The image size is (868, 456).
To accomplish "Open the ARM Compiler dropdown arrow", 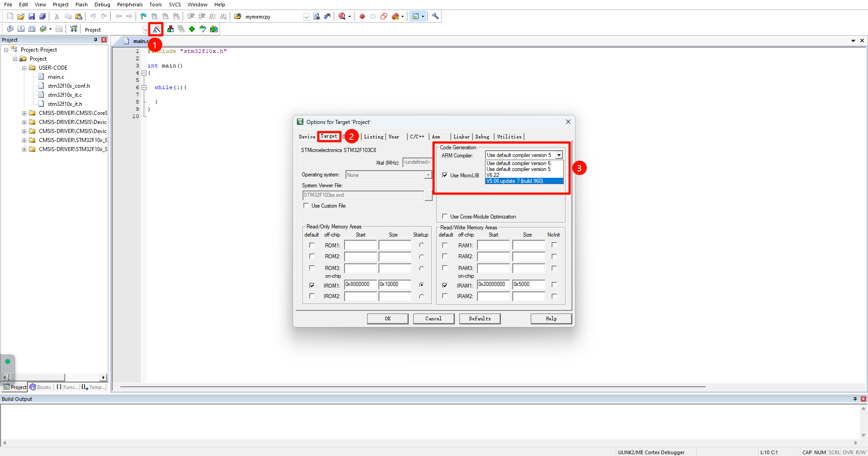I will 559,155.
